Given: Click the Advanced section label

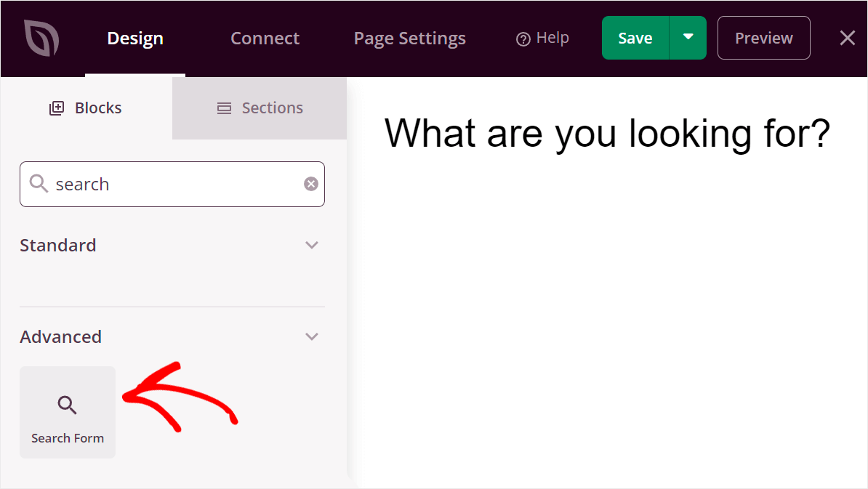Looking at the screenshot, I should [x=61, y=336].
